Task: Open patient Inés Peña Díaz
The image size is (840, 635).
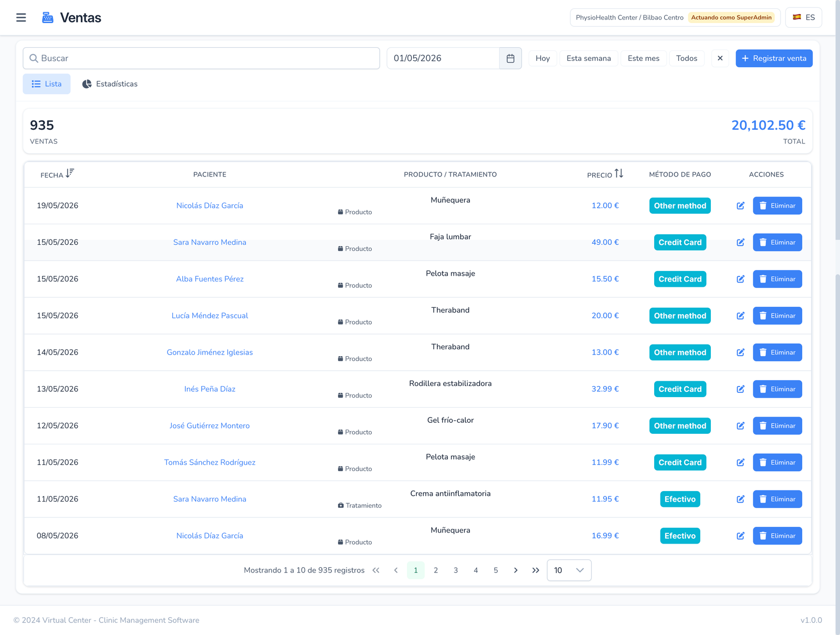Action: [x=209, y=389]
